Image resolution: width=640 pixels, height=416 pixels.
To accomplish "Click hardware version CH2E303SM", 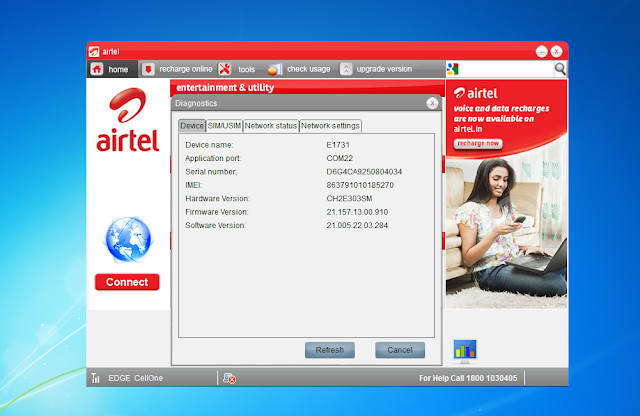I will pyautogui.click(x=349, y=198).
